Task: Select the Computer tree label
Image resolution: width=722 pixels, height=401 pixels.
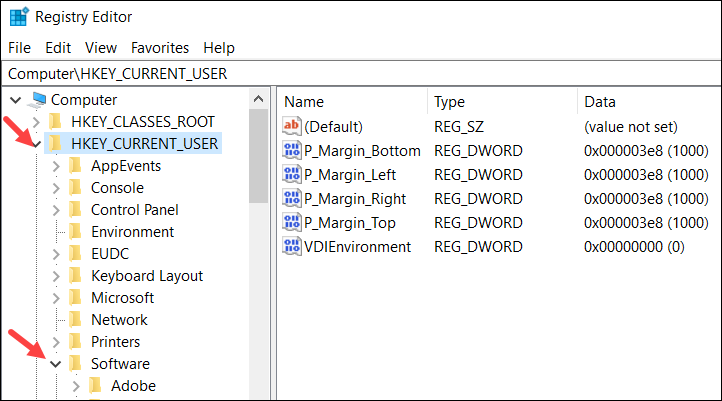Action: pos(84,100)
